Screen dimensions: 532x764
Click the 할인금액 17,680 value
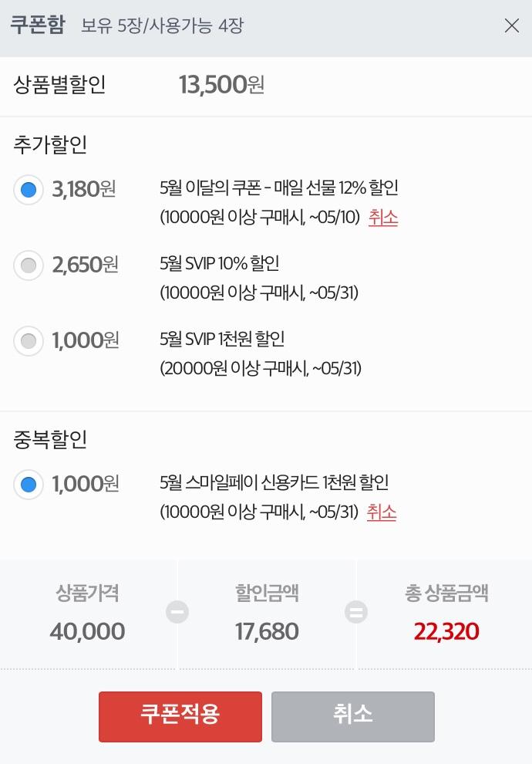pyautogui.click(x=267, y=632)
